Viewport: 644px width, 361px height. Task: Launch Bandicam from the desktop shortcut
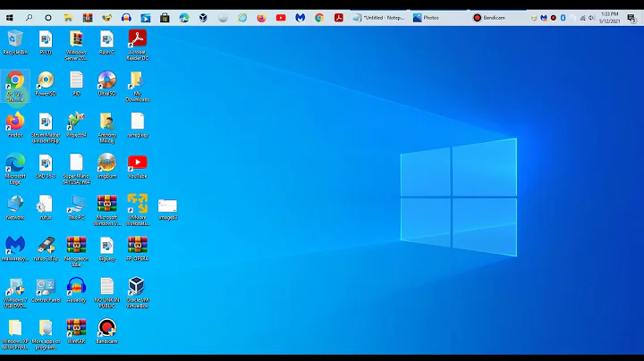(x=106, y=332)
